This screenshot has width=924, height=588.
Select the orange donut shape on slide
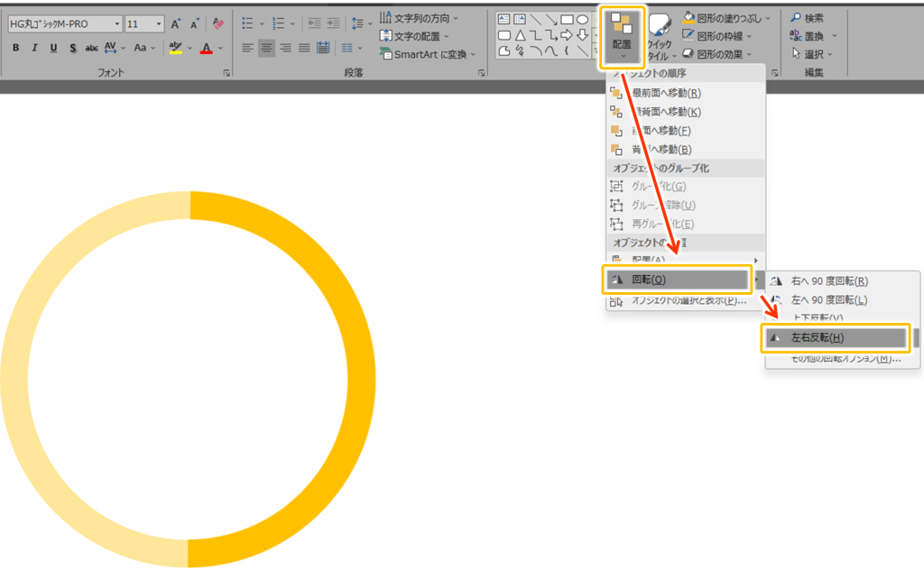tap(358, 379)
